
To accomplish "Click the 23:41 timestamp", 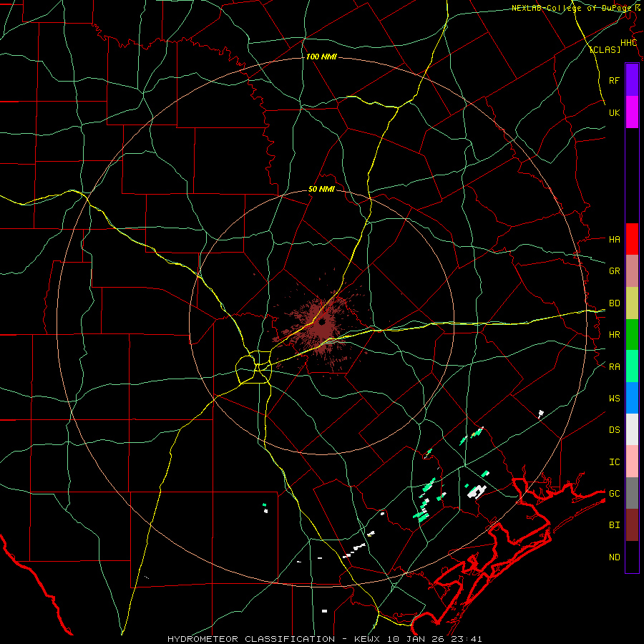I will (x=468, y=639).
